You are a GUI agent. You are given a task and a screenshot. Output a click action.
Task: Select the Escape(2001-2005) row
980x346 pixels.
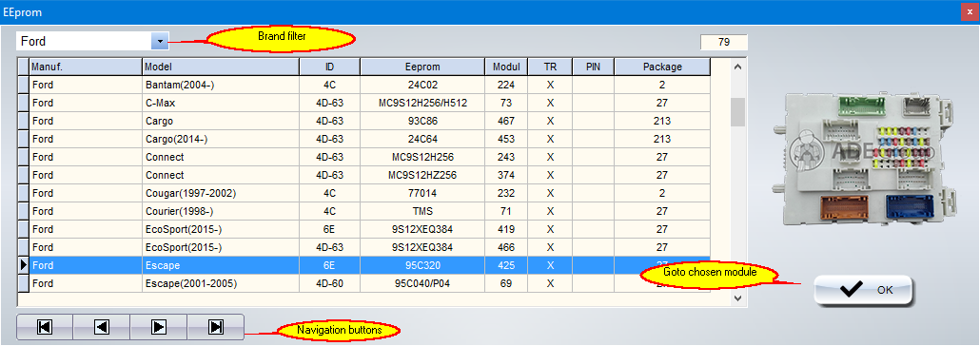(363, 284)
